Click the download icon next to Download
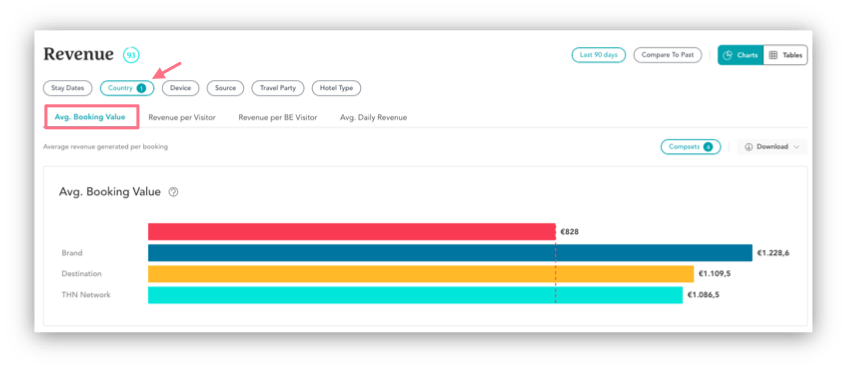Image resolution: width=843 pixels, height=366 pixels. [748, 147]
